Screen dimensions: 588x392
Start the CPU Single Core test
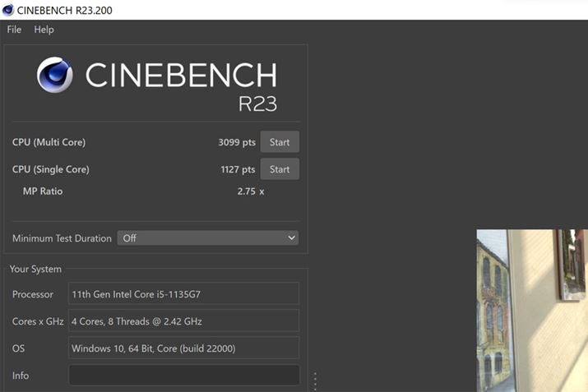[280, 169]
